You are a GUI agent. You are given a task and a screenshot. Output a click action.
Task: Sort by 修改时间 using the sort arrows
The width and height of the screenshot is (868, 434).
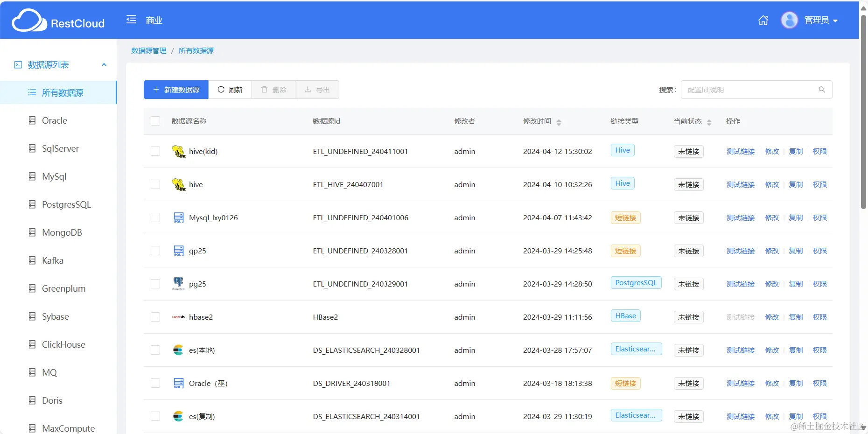(x=559, y=122)
